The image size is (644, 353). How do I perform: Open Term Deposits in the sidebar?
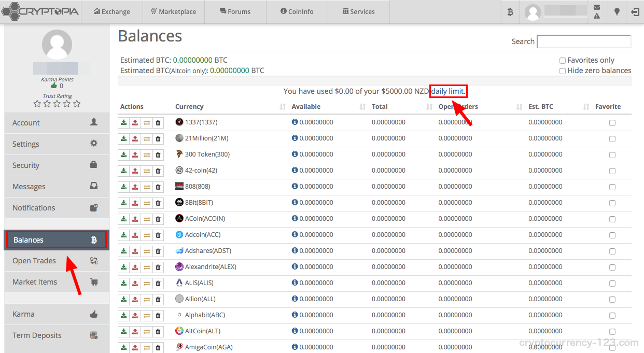pos(57,335)
